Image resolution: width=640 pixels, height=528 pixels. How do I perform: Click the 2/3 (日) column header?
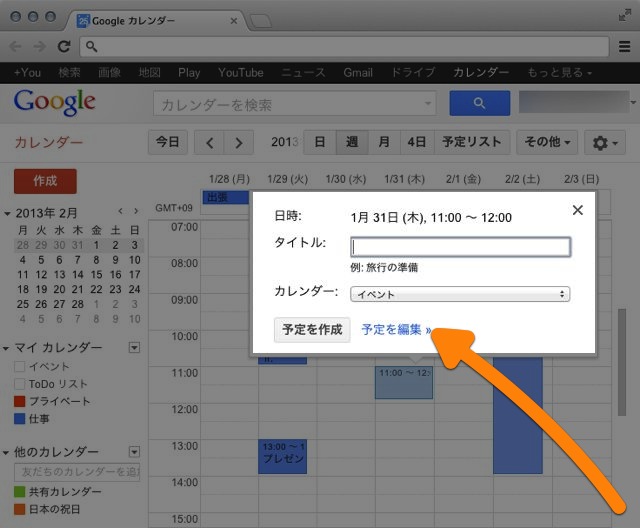pos(582,179)
